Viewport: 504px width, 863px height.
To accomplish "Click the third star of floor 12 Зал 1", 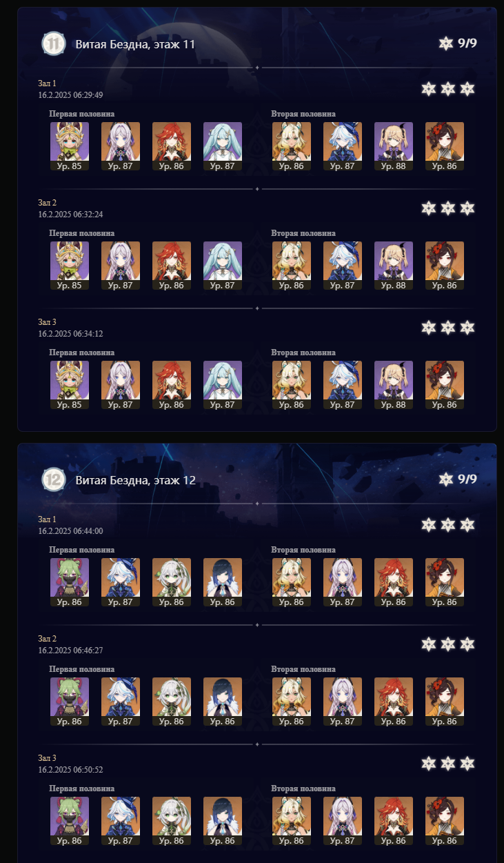I will click(467, 525).
